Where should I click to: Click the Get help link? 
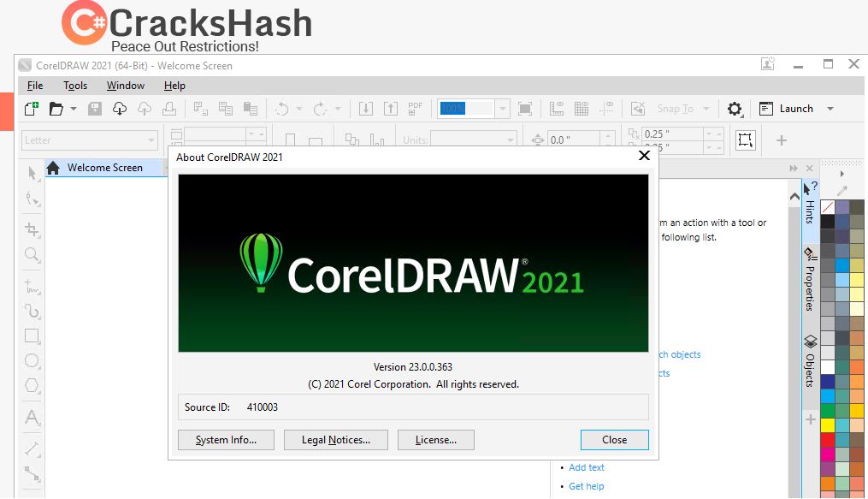587,486
